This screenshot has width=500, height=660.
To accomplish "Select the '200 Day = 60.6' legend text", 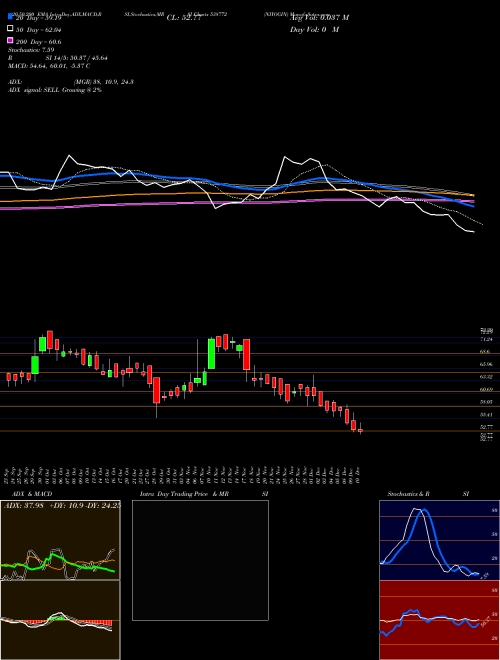I will pos(39,42).
